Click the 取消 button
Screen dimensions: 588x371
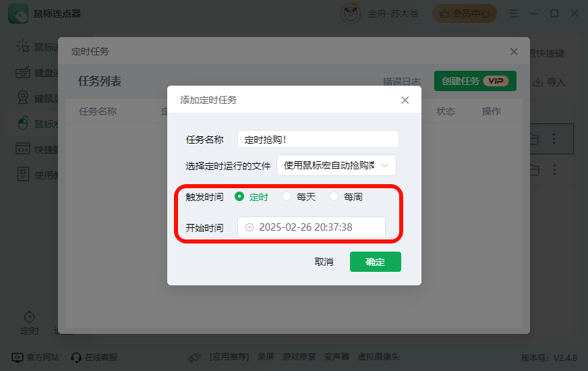coord(324,262)
